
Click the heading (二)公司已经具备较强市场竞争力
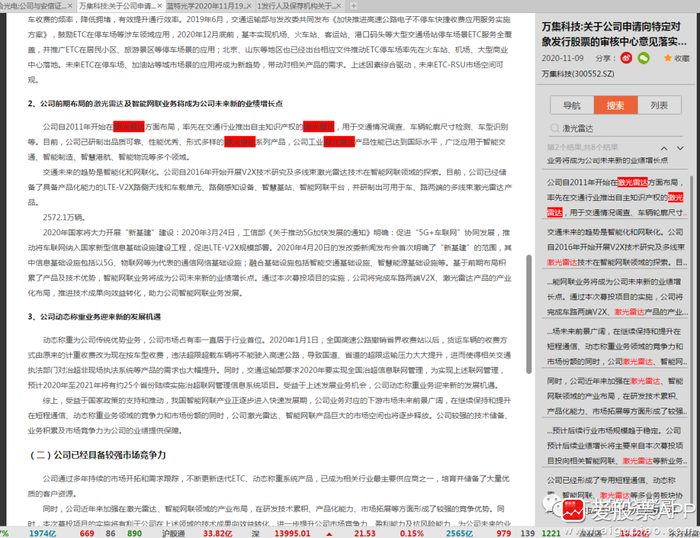[x=97, y=455]
